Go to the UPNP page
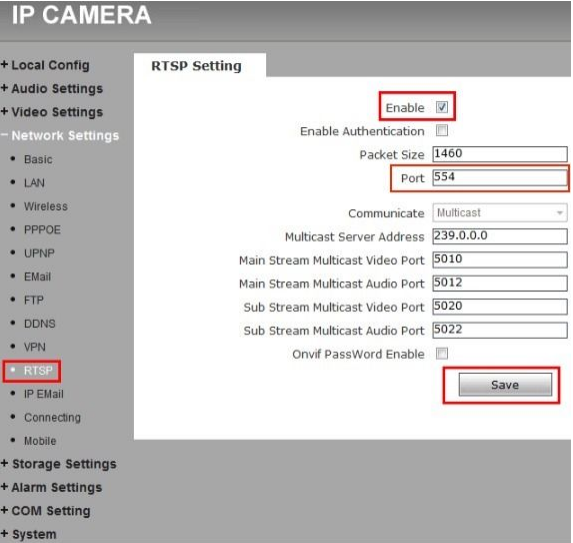Image resolution: width=573 pixels, height=543 pixels. tap(39, 253)
